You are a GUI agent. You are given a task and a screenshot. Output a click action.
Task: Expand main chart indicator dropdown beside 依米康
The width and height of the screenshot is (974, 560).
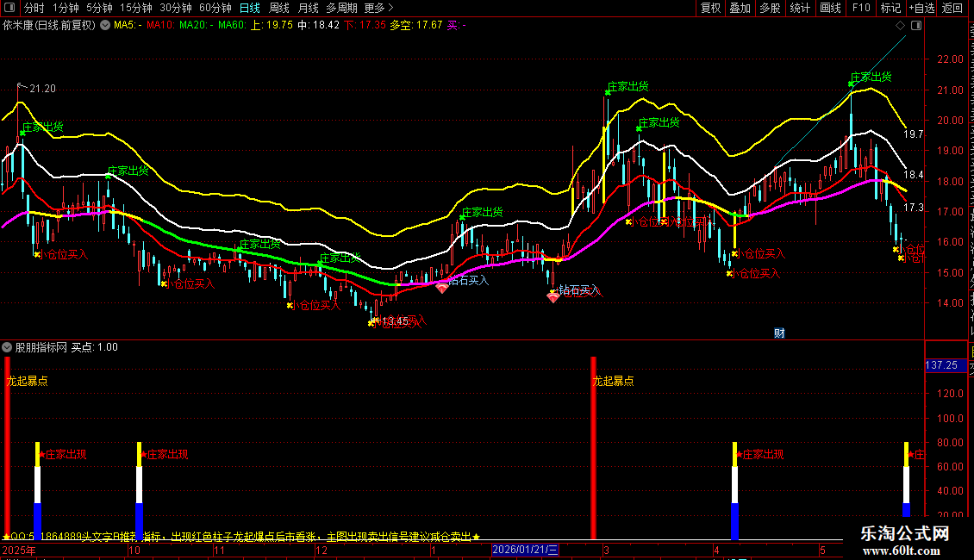(105, 26)
